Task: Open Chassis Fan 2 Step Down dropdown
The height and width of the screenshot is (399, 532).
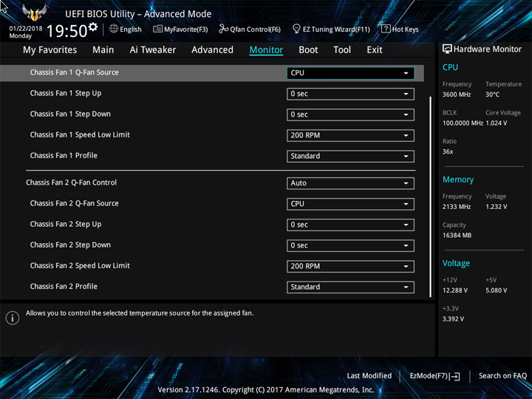Action: (x=350, y=245)
